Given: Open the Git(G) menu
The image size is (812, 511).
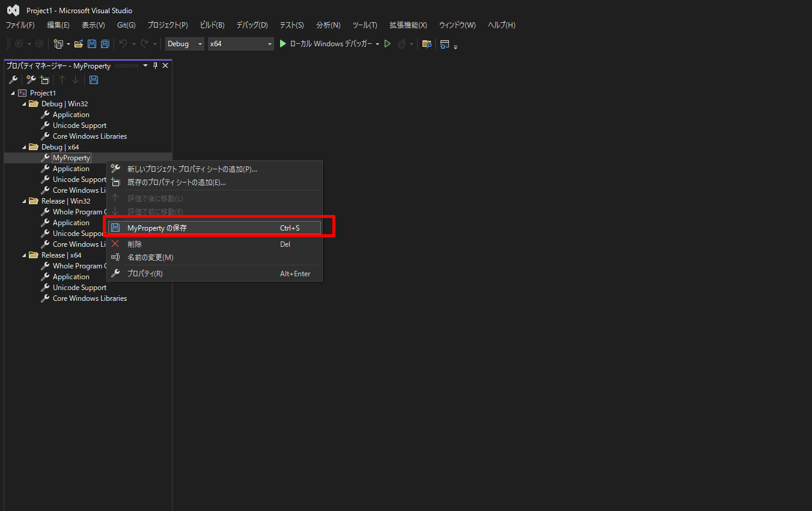Looking at the screenshot, I should pos(126,25).
